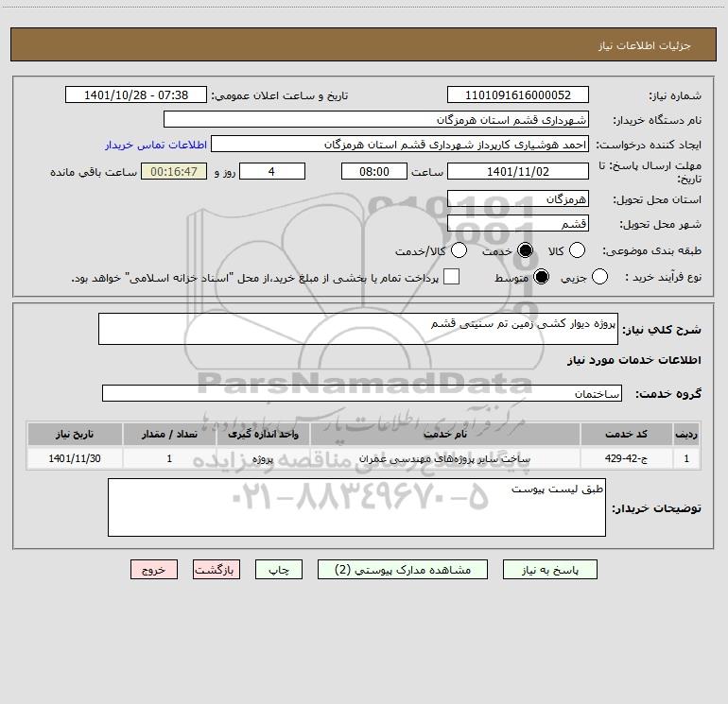The image size is (728, 704).
Task: Select the خدمت radio button
Action: coord(526,250)
